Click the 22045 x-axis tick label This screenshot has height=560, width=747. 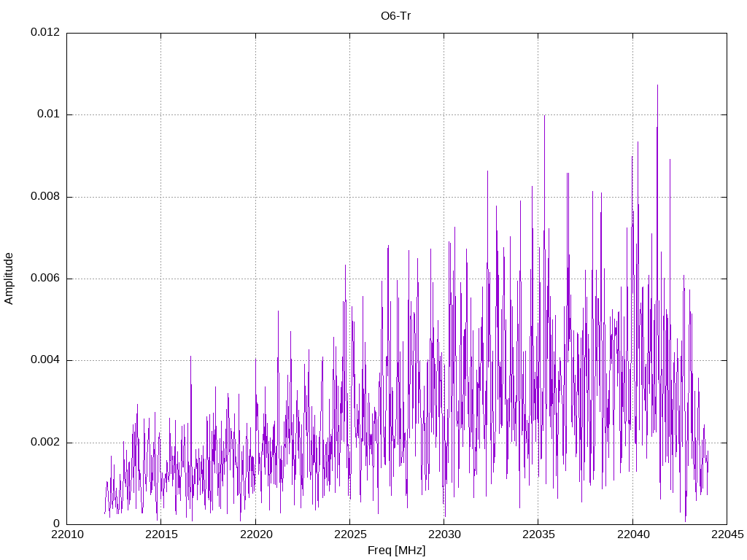[x=727, y=534]
